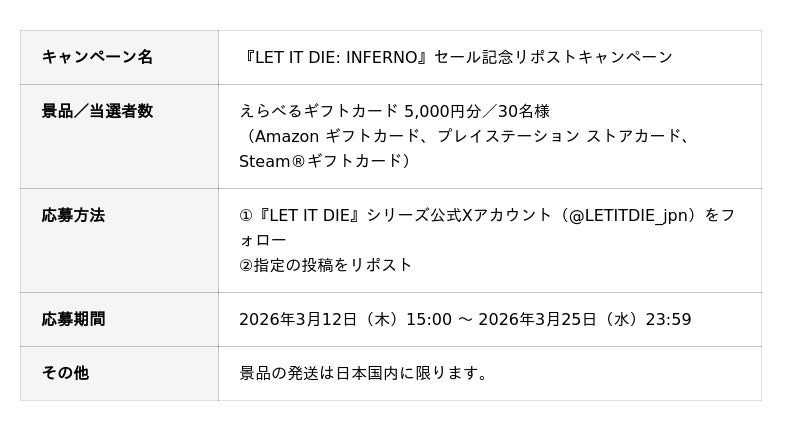Image resolution: width=800 pixels, height=431 pixels.
Task: Click the キャンペーン名 row header
Action: 97,57
